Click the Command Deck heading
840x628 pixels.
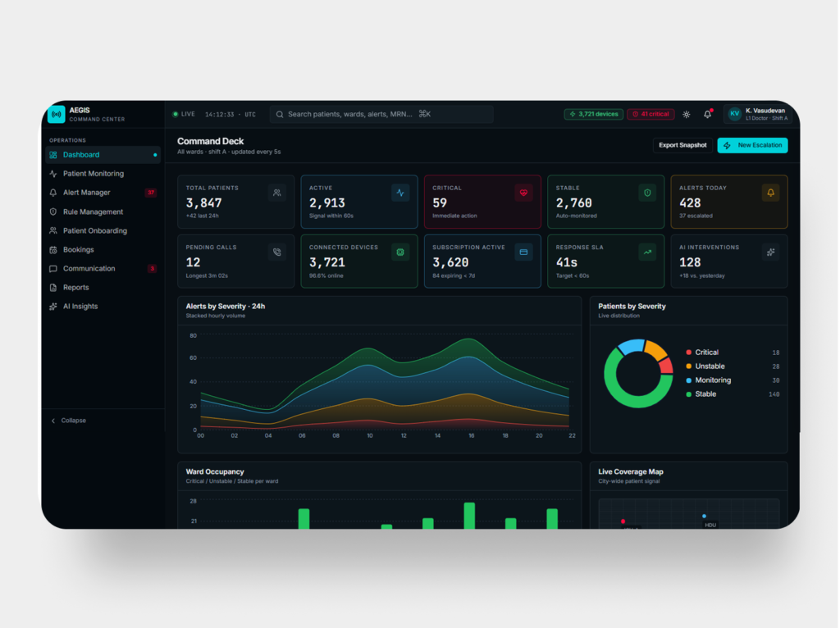coord(211,141)
